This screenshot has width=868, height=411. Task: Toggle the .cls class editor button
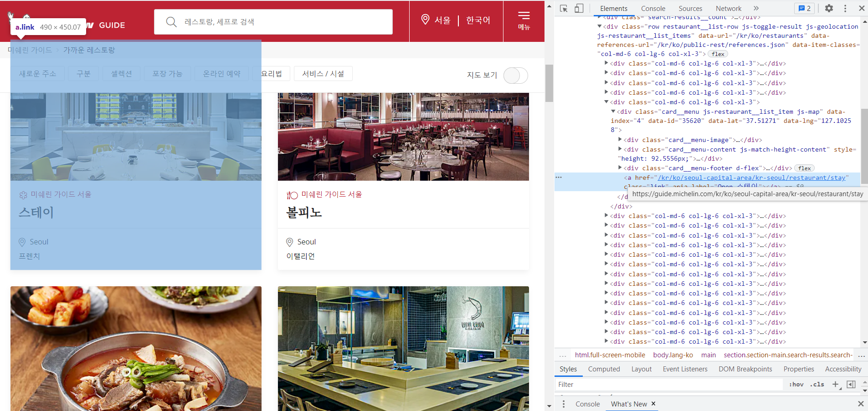(x=817, y=384)
